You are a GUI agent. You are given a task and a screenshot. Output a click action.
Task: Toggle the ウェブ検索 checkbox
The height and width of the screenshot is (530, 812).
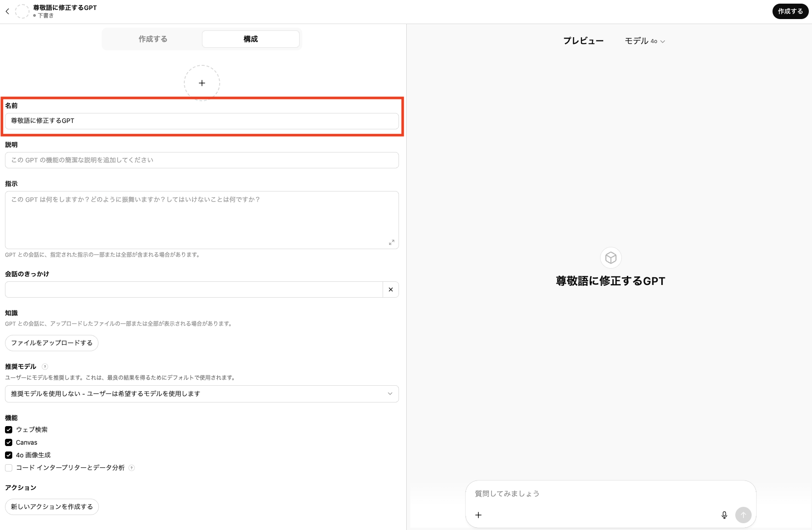point(9,430)
